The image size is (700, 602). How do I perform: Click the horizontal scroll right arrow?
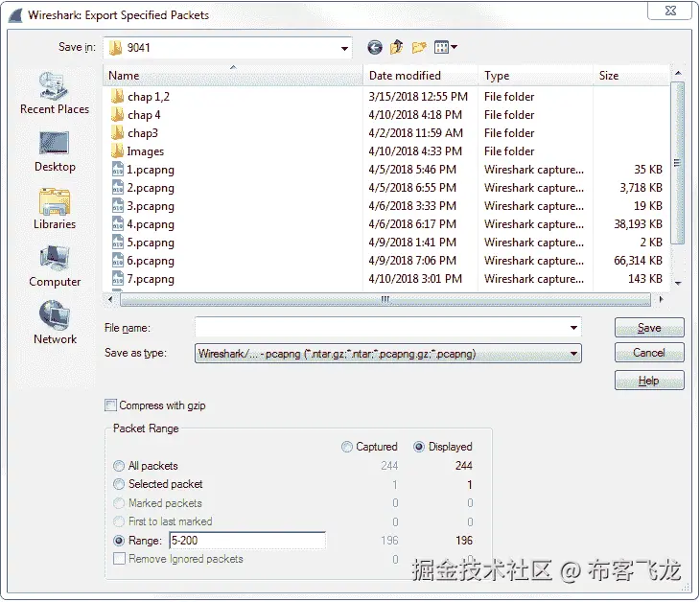point(661,299)
